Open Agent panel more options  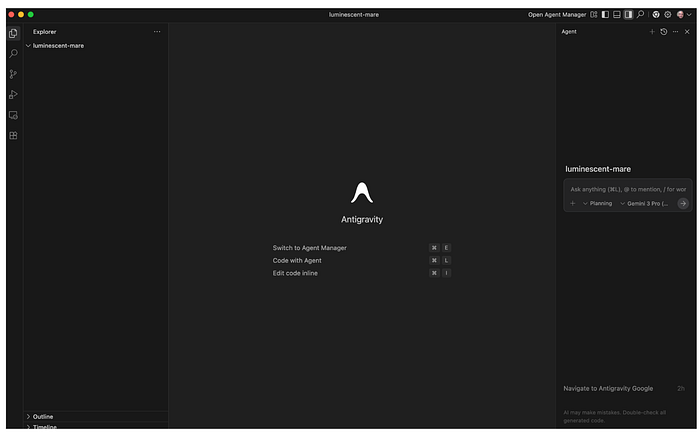pyautogui.click(x=675, y=32)
